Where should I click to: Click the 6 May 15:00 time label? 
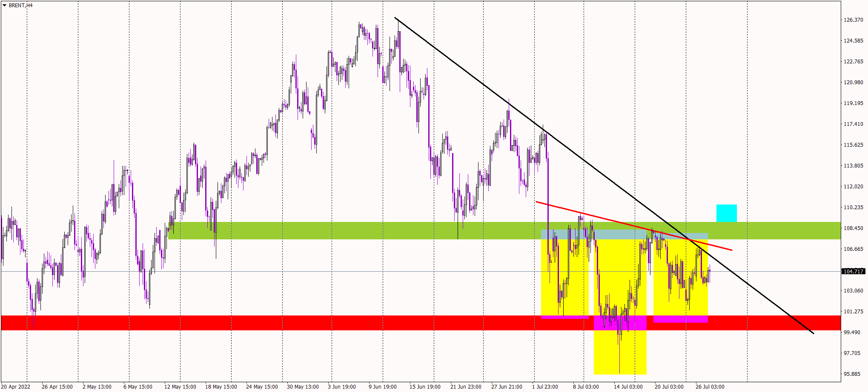(x=138, y=386)
